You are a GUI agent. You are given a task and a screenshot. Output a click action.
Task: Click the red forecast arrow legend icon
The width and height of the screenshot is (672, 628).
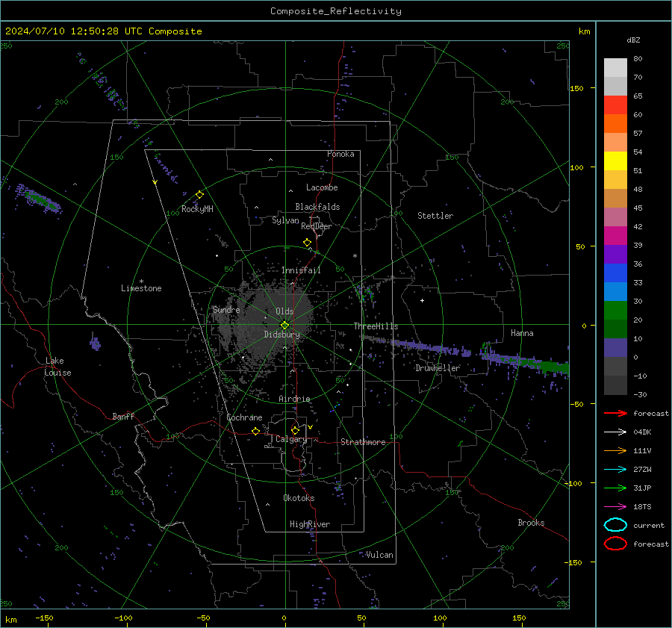(x=615, y=413)
